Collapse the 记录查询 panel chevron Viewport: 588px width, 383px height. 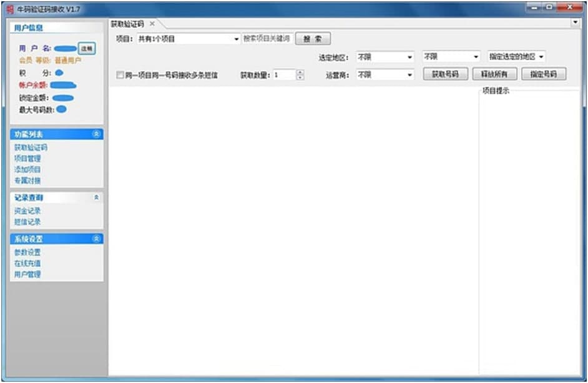coord(96,197)
